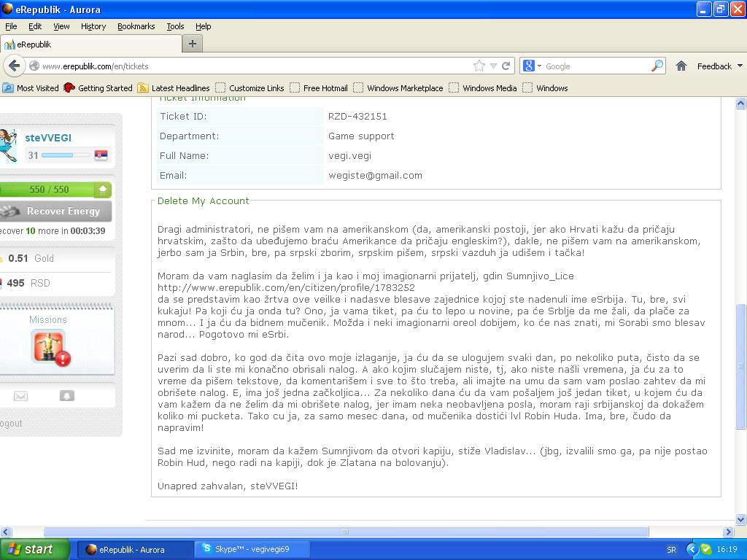Click the taskbar clock showing 16:19
747x560 pixels.
point(727,550)
